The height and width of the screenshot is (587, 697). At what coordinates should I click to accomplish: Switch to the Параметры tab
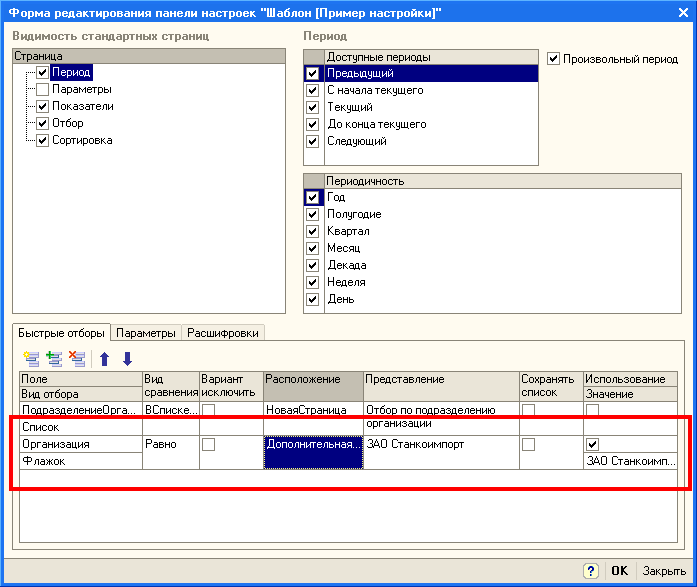pos(146,333)
